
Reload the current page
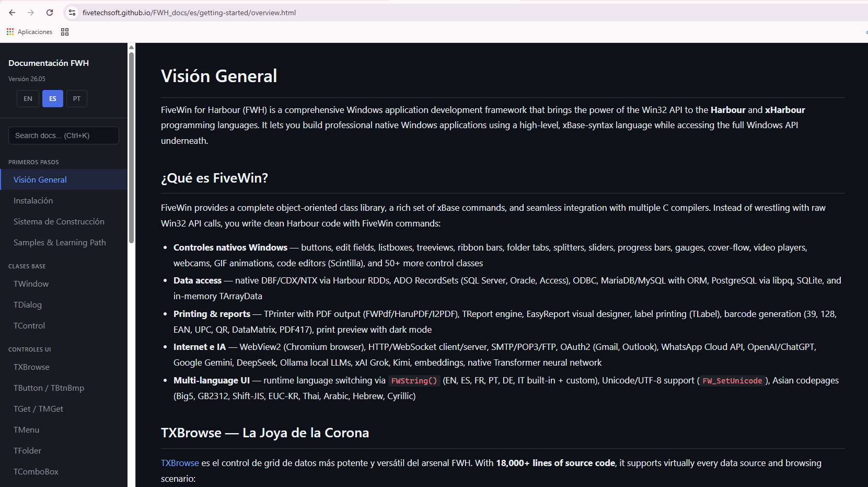point(50,13)
